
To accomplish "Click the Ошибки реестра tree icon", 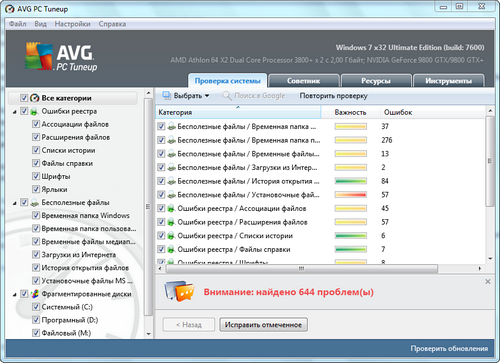I will coord(34,111).
